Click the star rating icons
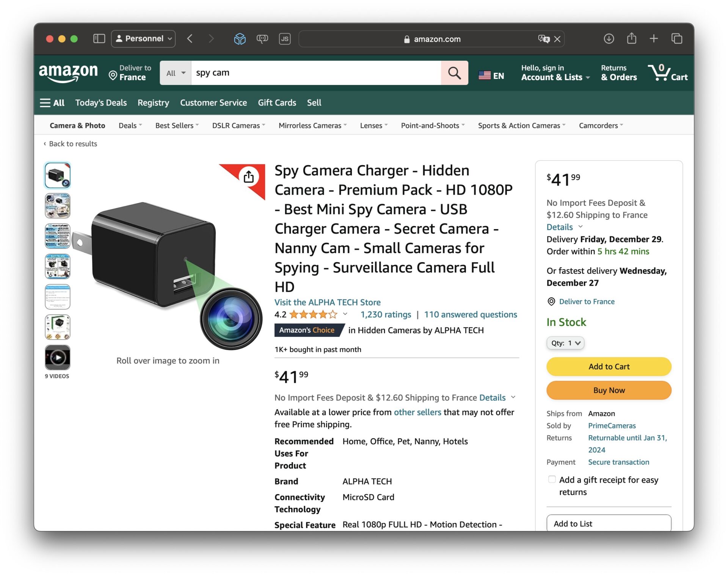Image resolution: width=728 pixels, height=576 pixels. click(x=313, y=315)
